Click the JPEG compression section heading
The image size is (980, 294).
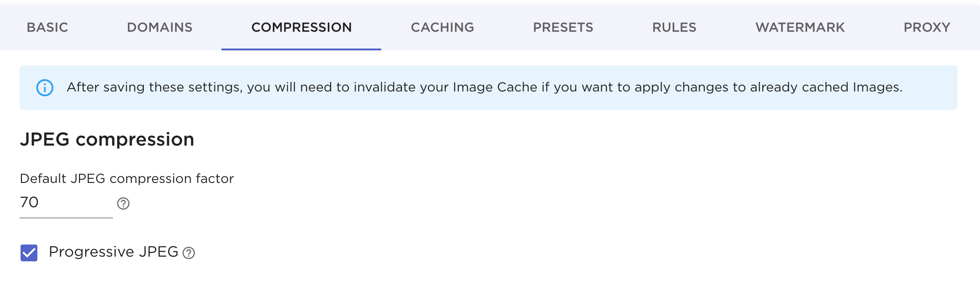107,140
